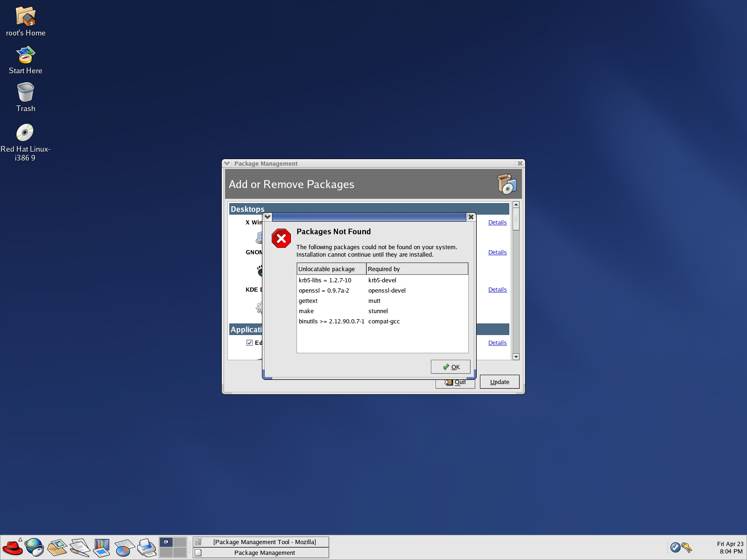747x560 pixels.
Task: Open Details link for GNOME Desktop
Action: pyautogui.click(x=497, y=252)
